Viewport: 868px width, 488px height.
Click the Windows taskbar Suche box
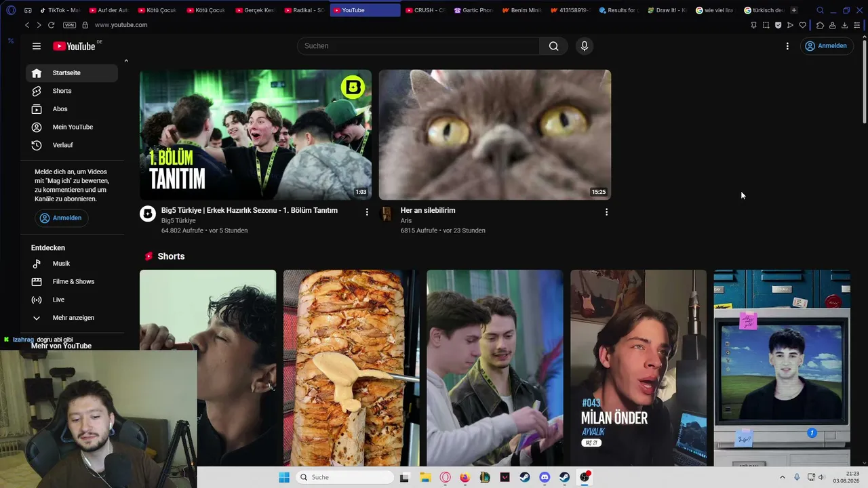(344, 477)
